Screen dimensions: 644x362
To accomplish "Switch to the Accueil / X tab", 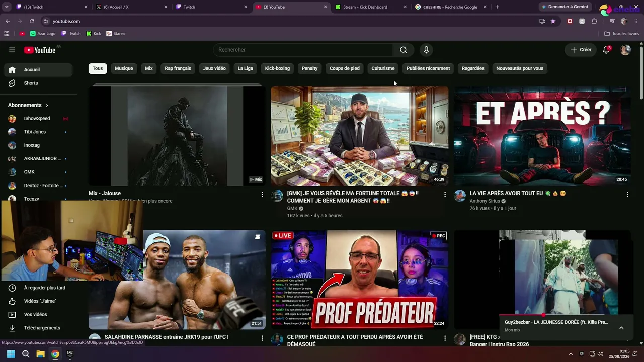I will [x=132, y=7].
